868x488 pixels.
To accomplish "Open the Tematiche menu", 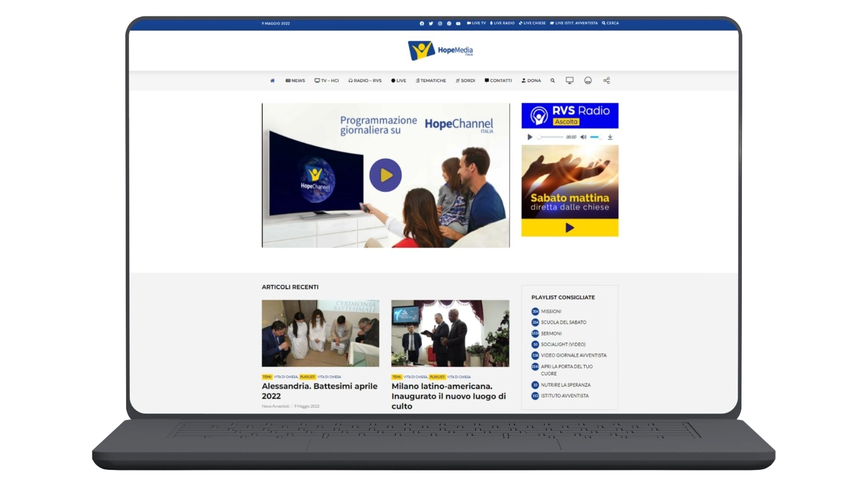I will [431, 80].
